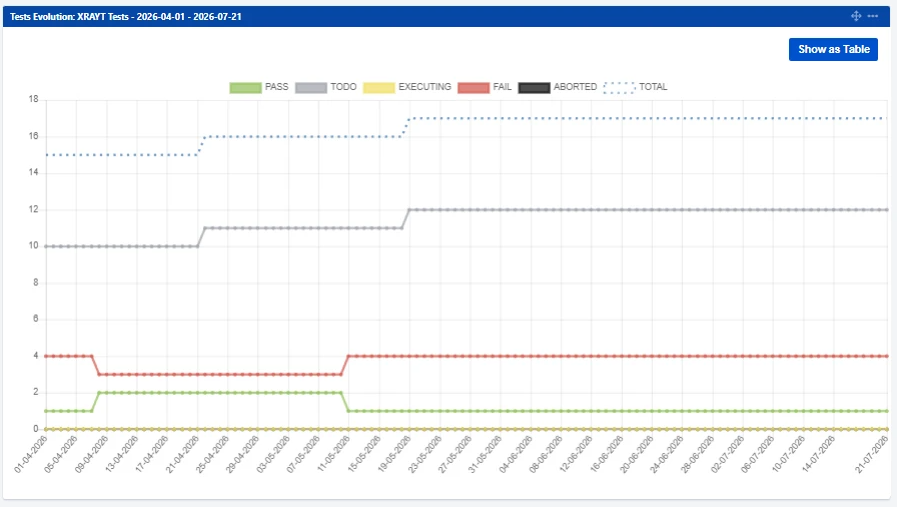Click the black ABORTED legend swatch

tap(534, 87)
